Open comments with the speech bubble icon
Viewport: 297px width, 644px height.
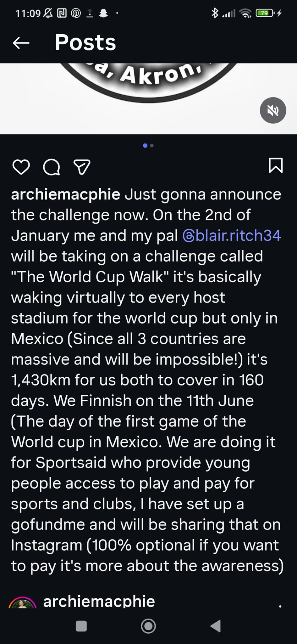52,167
